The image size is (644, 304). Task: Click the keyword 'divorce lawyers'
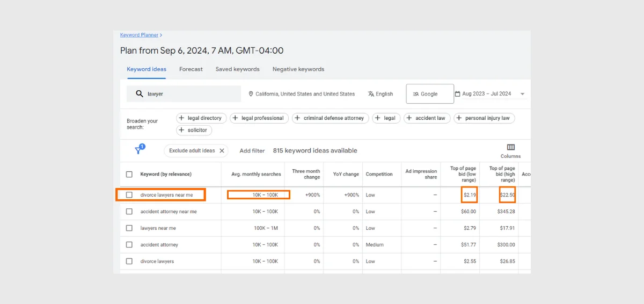point(157,262)
